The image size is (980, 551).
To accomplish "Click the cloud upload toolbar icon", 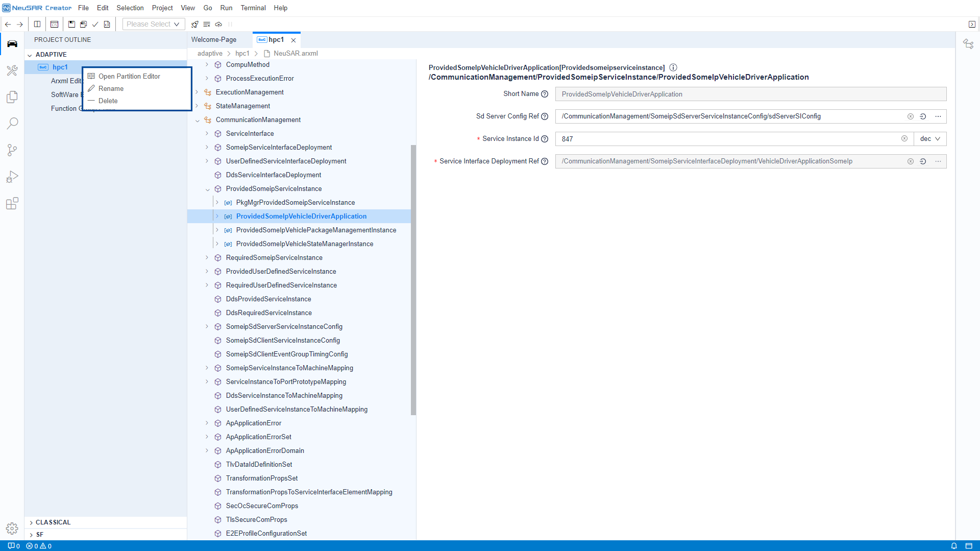I will pyautogui.click(x=219, y=24).
